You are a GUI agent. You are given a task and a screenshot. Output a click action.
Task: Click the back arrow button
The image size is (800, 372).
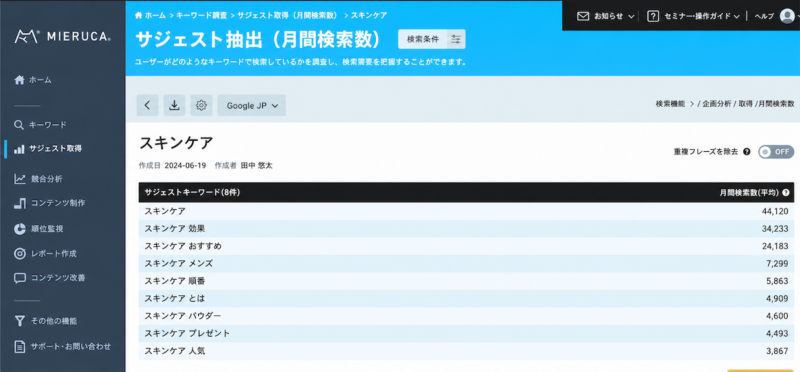(x=147, y=105)
